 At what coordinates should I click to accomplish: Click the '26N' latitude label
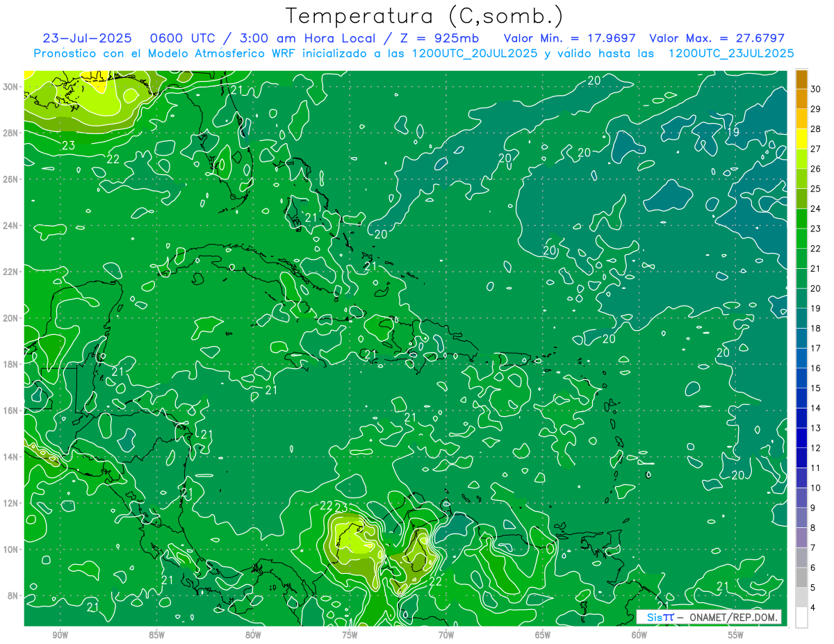[x=11, y=179]
